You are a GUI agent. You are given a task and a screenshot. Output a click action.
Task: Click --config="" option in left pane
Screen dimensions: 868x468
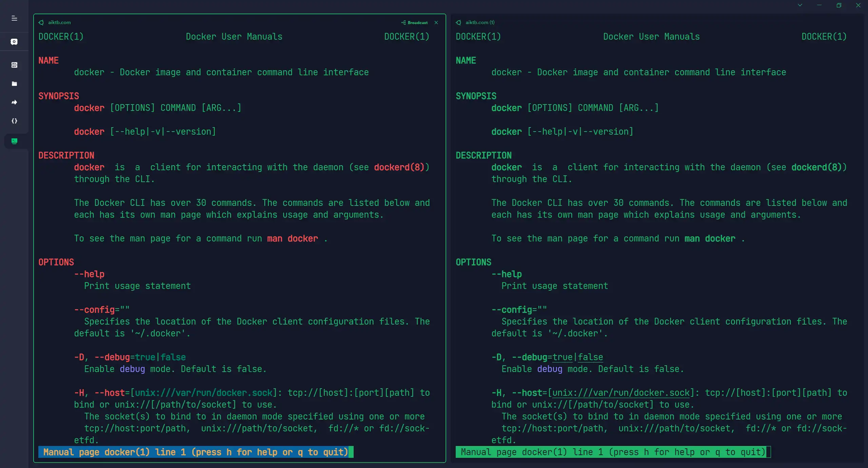(102, 310)
